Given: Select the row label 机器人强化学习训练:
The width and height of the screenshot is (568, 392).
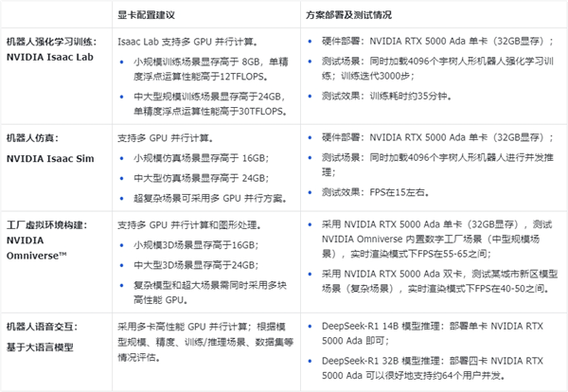Looking at the screenshot, I should [51, 42].
